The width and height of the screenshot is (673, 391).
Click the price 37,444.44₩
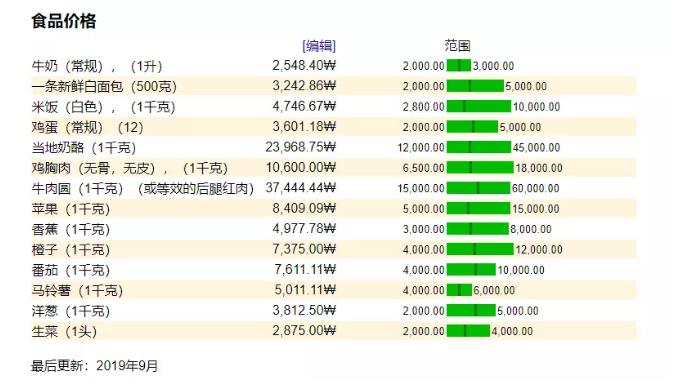coord(300,188)
